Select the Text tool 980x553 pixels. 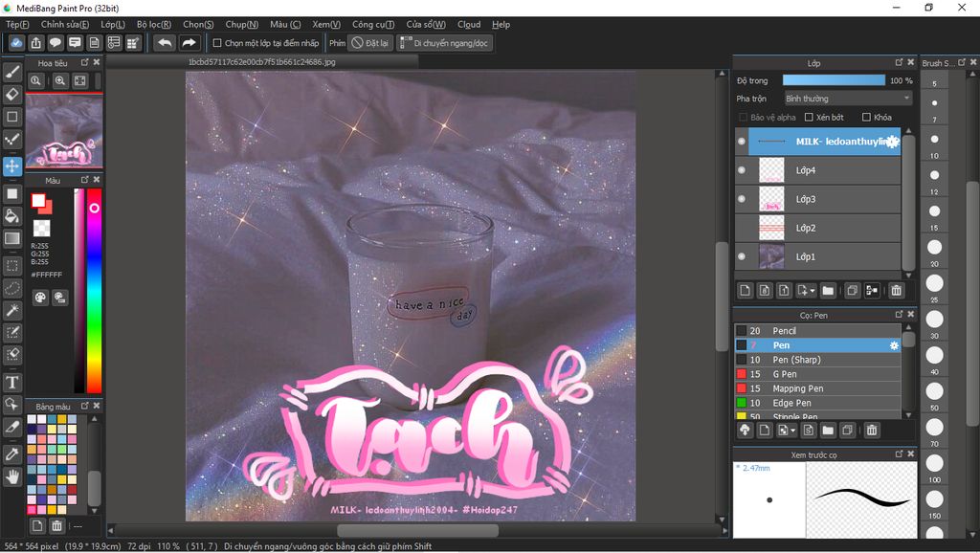11,382
